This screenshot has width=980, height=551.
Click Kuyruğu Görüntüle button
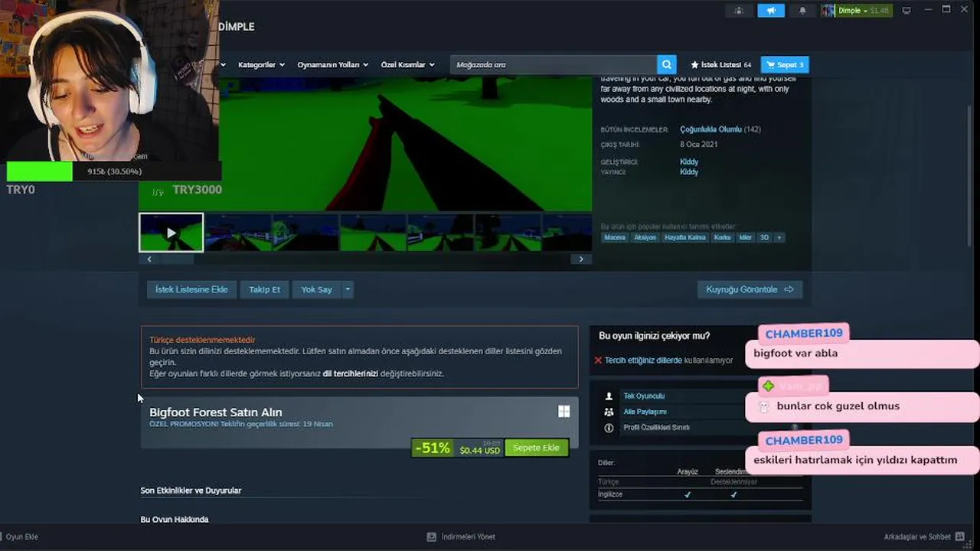pos(750,289)
